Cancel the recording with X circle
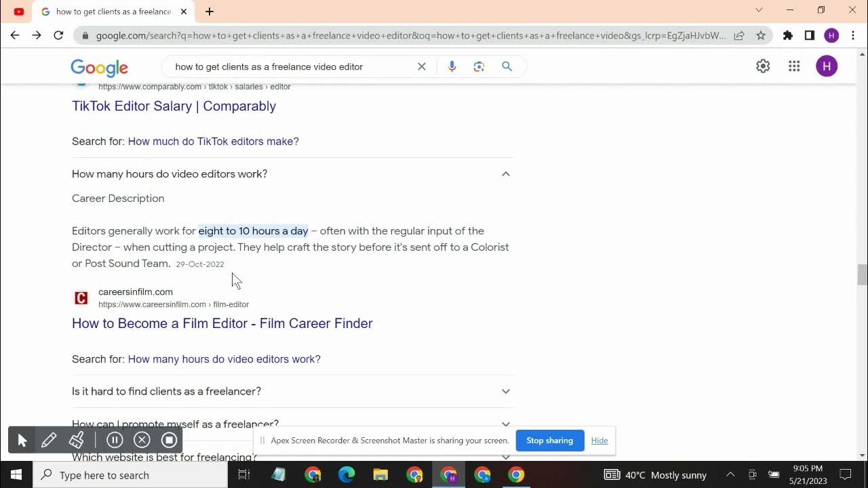The image size is (868, 488). pyautogui.click(x=142, y=441)
